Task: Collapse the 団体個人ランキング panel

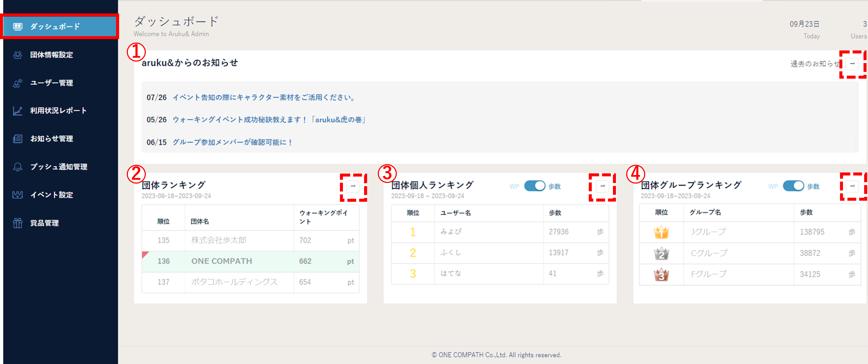Action: (x=602, y=186)
